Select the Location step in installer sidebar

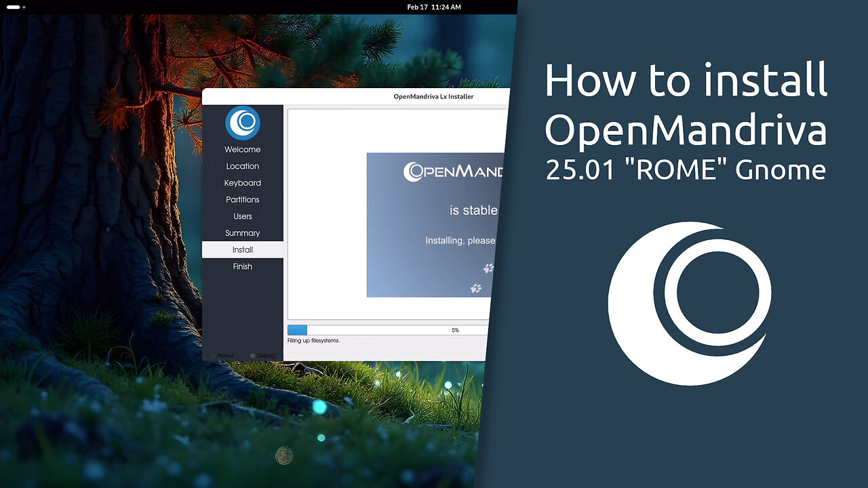coord(243,166)
